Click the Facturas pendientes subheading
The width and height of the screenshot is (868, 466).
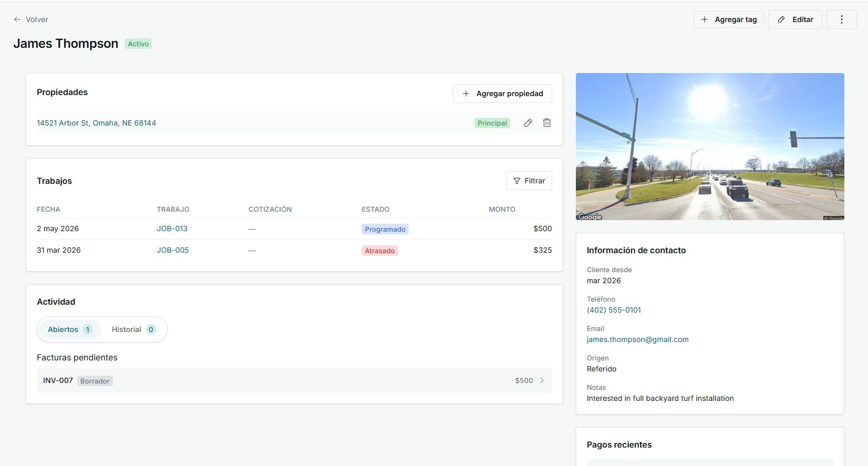[77, 357]
